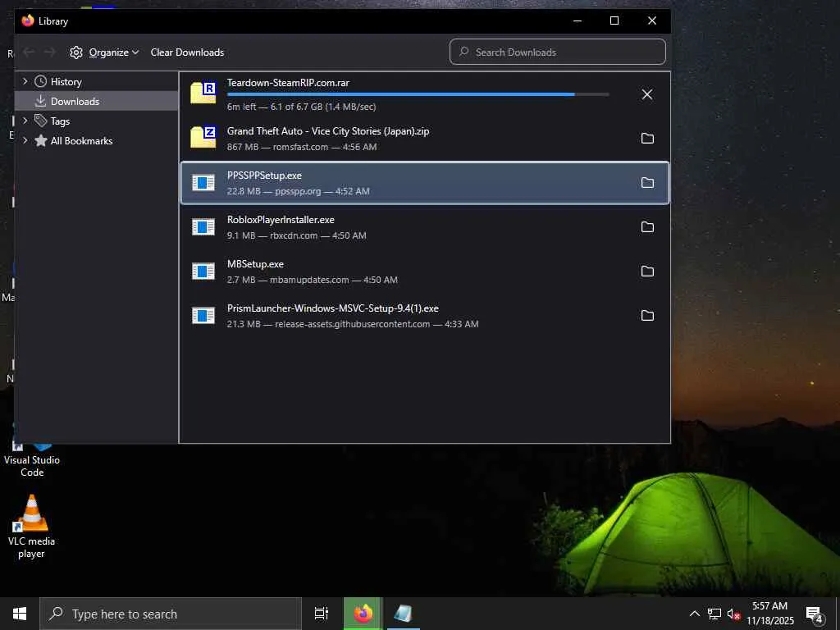The height and width of the screenshot is (630, 840).
Task: Click the Firefox taskbar icon
Action: (363, 614)
